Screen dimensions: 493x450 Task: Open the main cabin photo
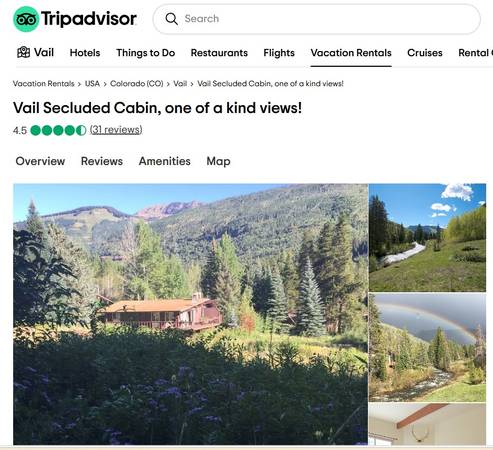pyautogui.click(x=190, y=314)
